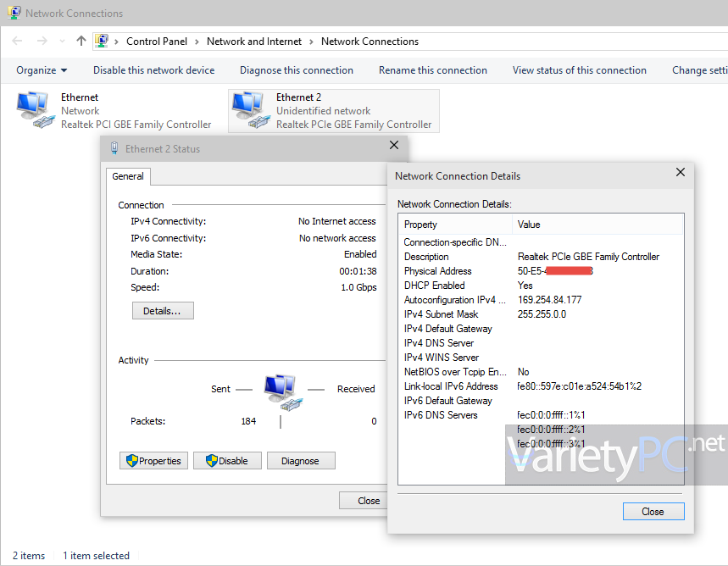Navigate to Network and Internet breadcrumb

pyautogui.click(x=254, y=42)
